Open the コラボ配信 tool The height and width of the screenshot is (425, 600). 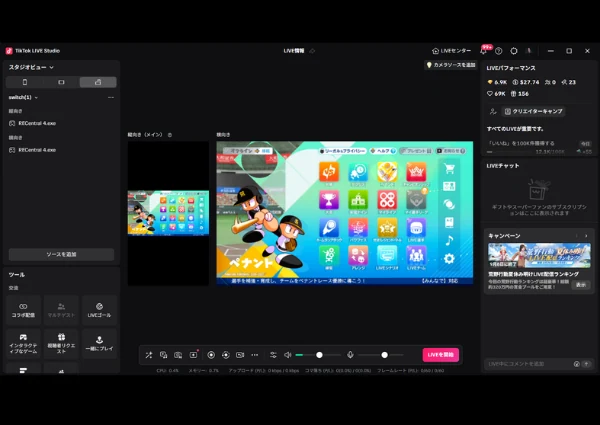[23, 310]
